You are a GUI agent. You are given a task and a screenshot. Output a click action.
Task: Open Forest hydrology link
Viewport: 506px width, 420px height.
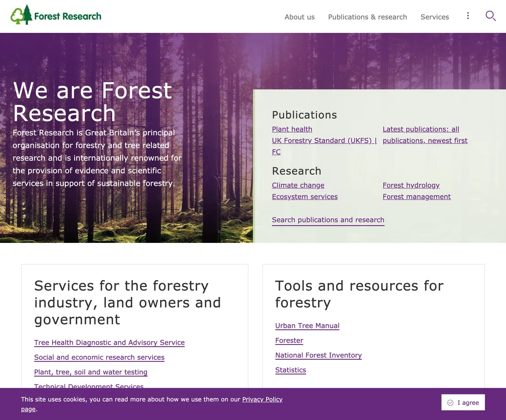pos(411,185)
